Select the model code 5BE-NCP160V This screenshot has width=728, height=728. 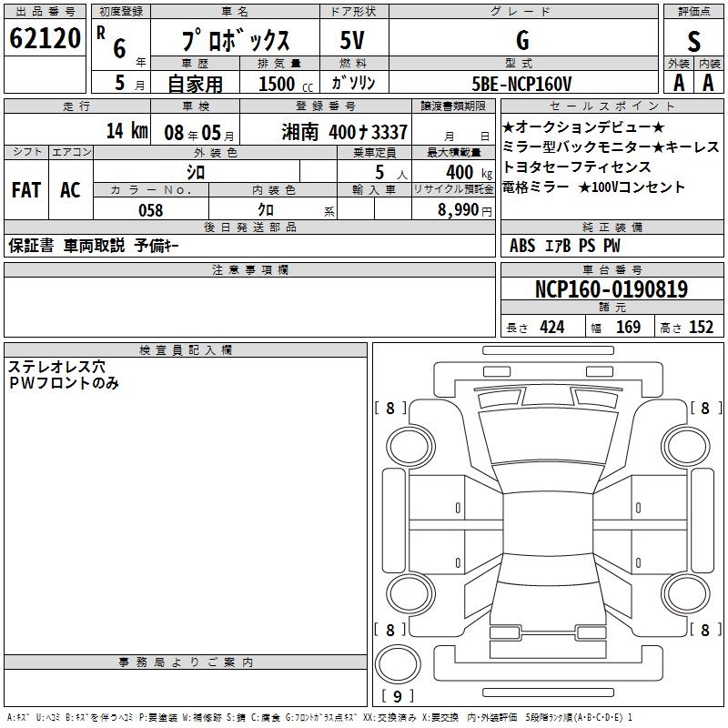(x=522, y=84)
